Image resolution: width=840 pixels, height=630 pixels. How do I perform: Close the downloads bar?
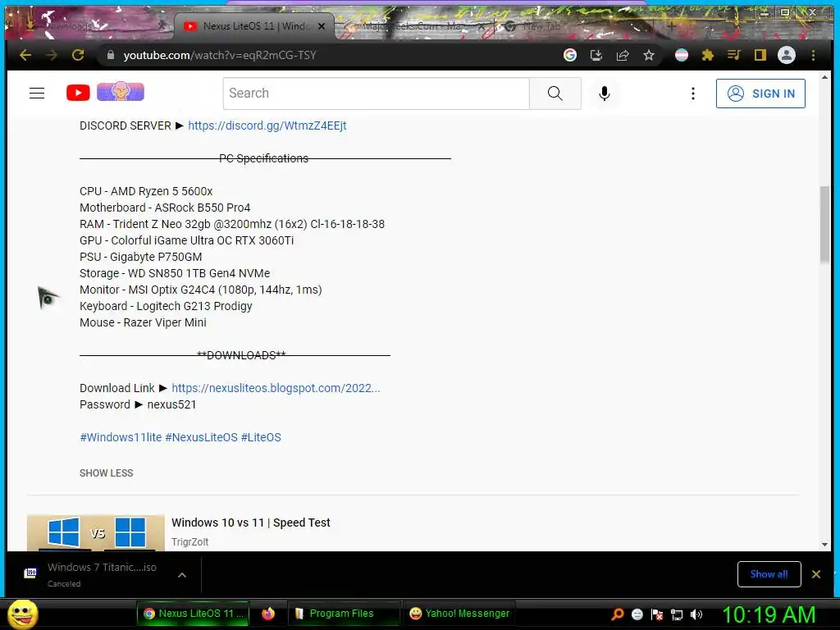(816, 574)
